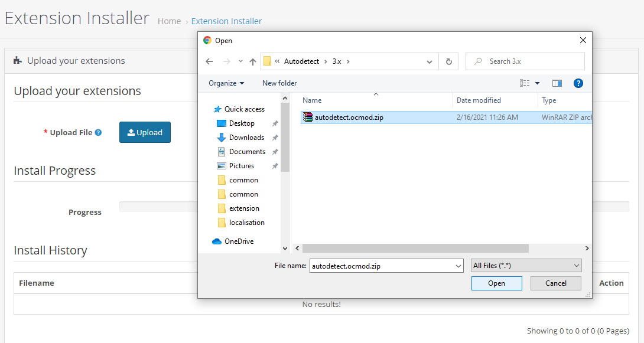Click the Filename column header on page
Image resolution: width=644 pixels, height=343 pixels.
tap(37, 283)
